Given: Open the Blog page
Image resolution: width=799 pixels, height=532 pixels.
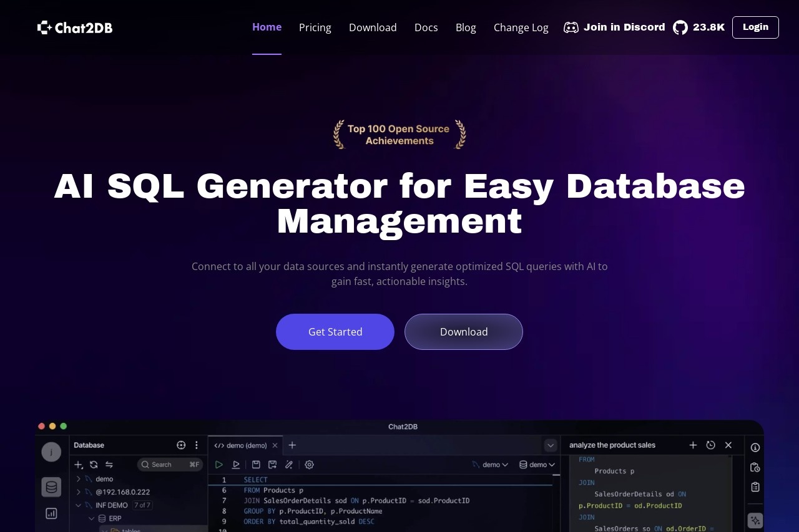Looking at the screenshot, I should [x=466, y=27].
